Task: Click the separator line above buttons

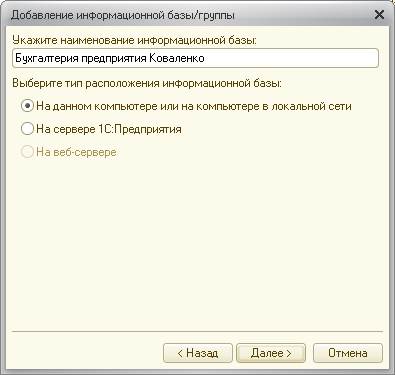Action: (197, 331)
